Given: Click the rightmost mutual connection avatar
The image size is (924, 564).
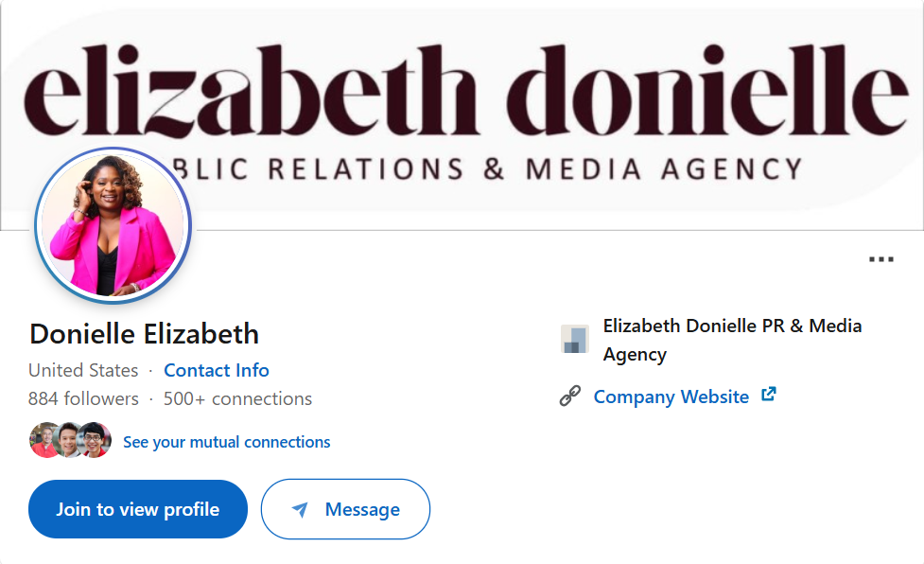Looking at the screenshot, I should (x=94, y=440).
